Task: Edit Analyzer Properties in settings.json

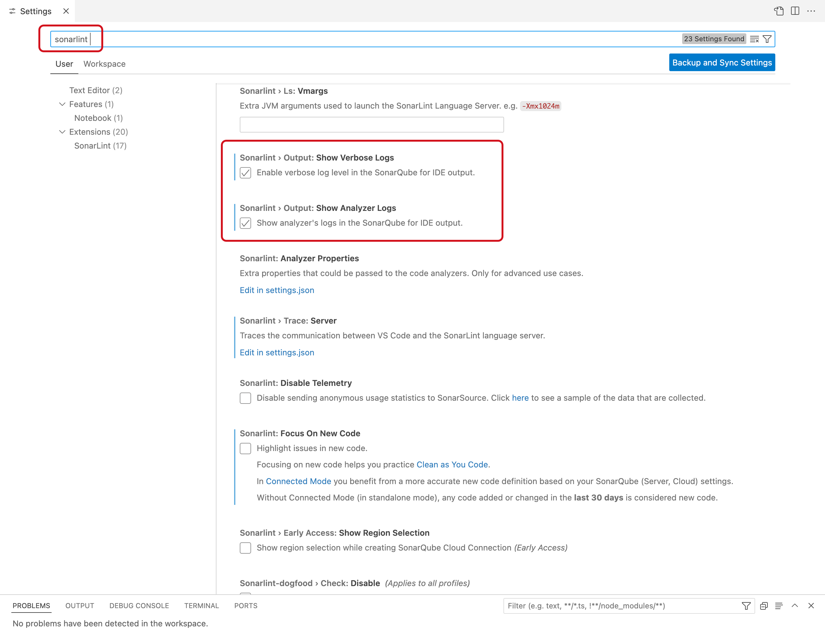Action: pos(277,290)
